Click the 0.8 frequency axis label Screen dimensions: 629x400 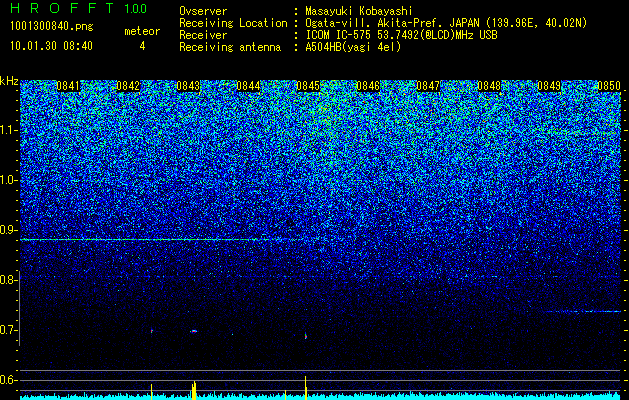click(x=9, y=280)
